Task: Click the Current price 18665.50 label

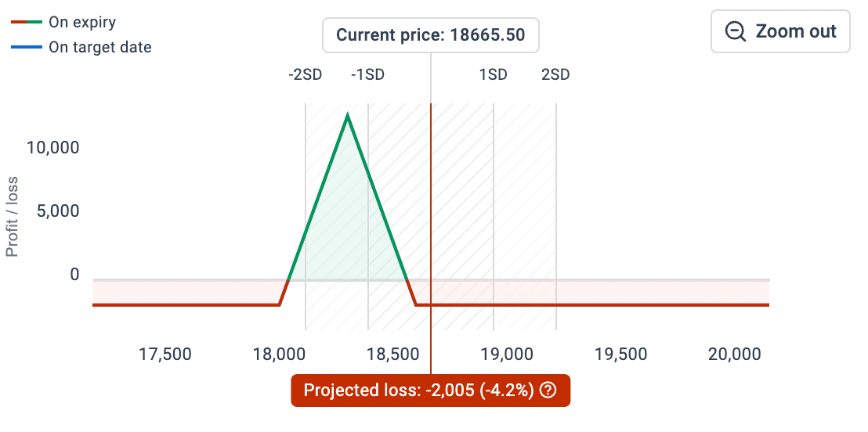Action: tap(430, 35)
